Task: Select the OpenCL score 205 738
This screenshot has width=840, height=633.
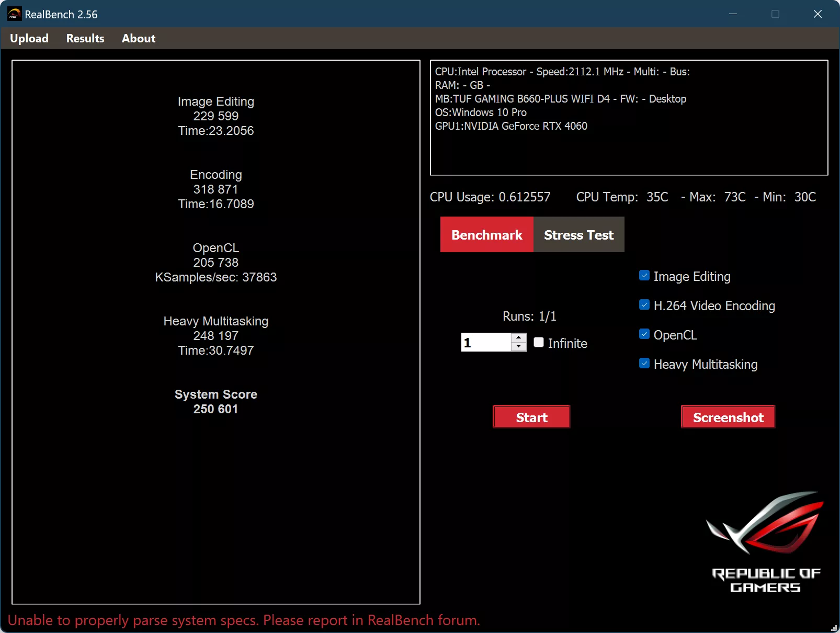Action: click(215, 263)
